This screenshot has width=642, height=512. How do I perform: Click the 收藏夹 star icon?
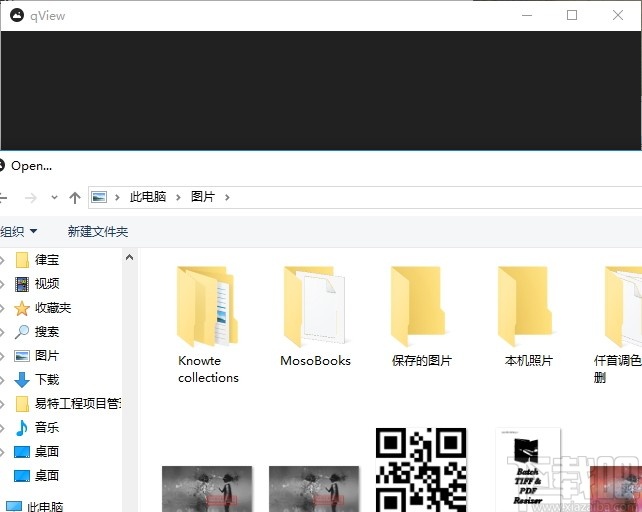[22, 308]
